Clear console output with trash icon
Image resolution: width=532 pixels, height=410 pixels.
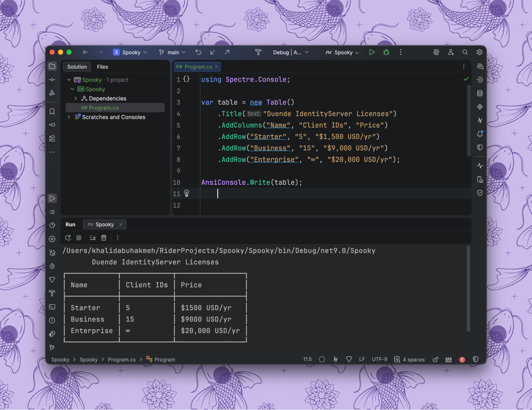(104, 238)
